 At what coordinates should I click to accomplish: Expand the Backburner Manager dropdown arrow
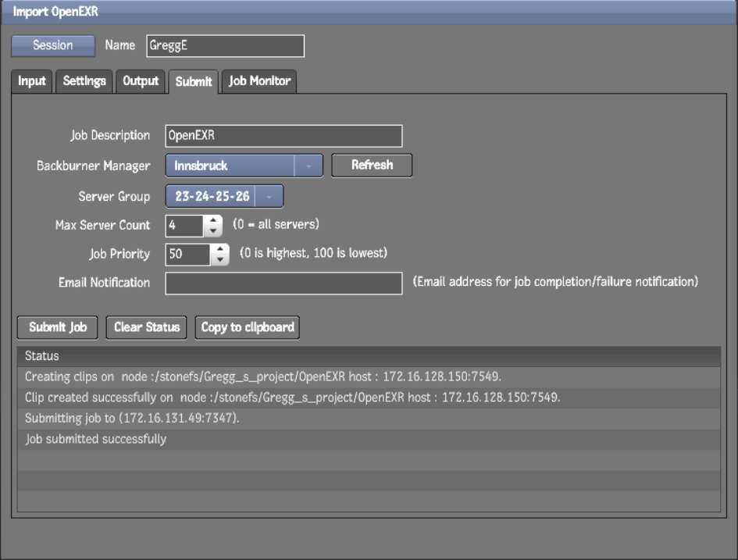tap(308, 166)
